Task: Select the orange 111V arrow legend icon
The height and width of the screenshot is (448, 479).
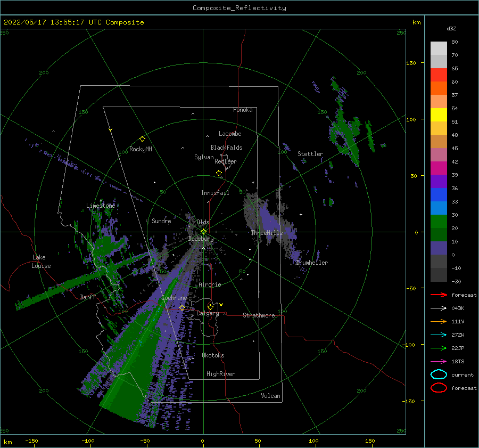Action: (439, 321)
